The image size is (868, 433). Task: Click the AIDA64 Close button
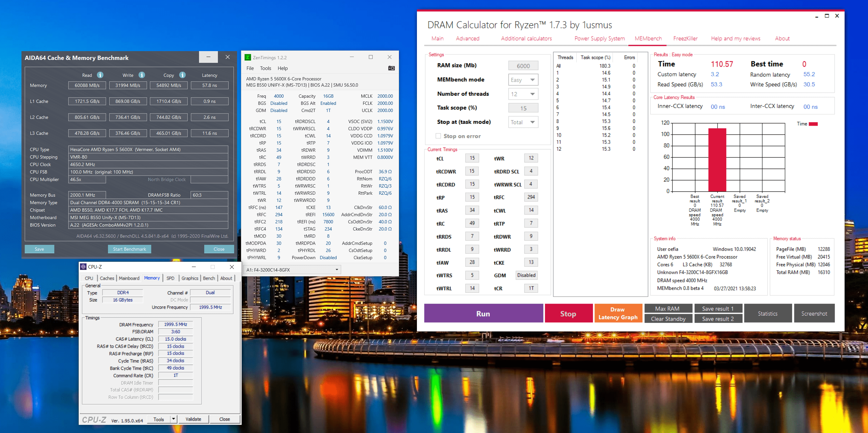pyautogui.click(x=219, y=249)
